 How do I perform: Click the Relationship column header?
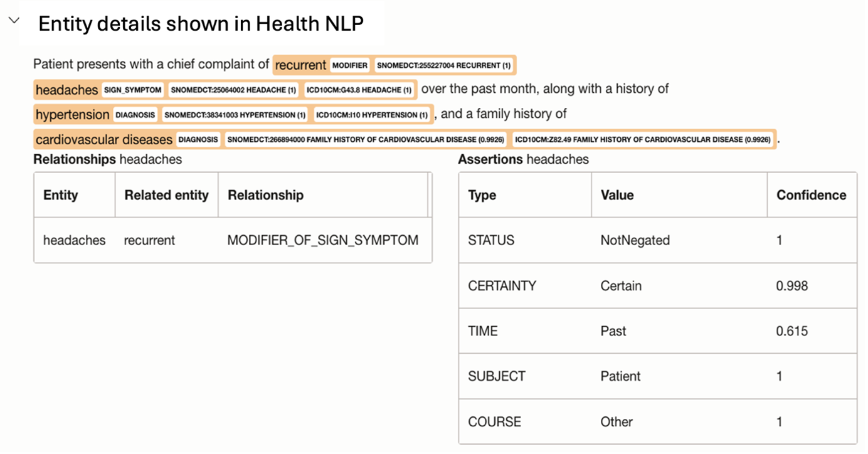[265, 195]
